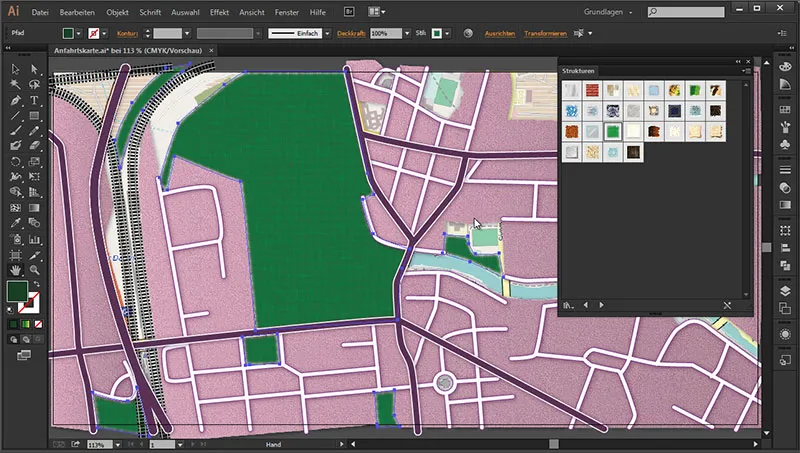Reset default fill and stroke colors
Image resolution: width=800 pixels, height=453 pixels.
tap(11, 309)
